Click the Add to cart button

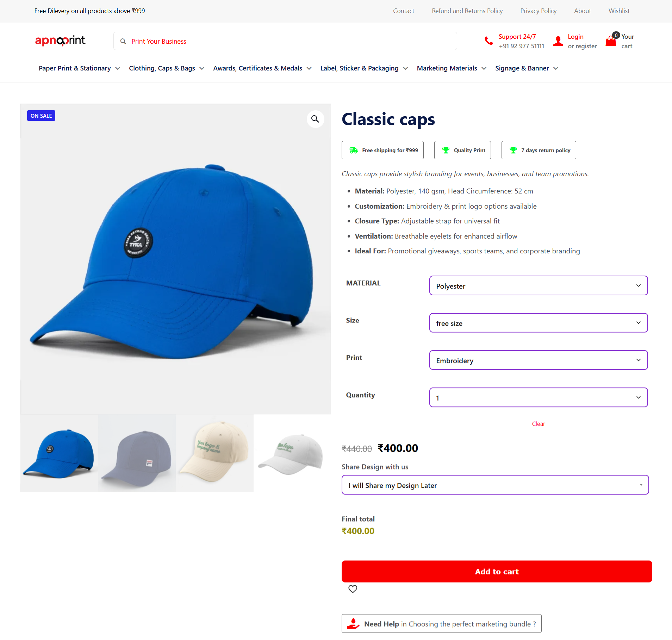tap(497, 572)
